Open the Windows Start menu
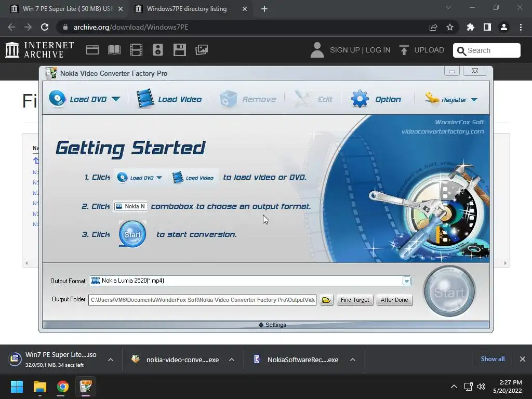Viewport: 532px width, 399px height. [x=17, y=387]
